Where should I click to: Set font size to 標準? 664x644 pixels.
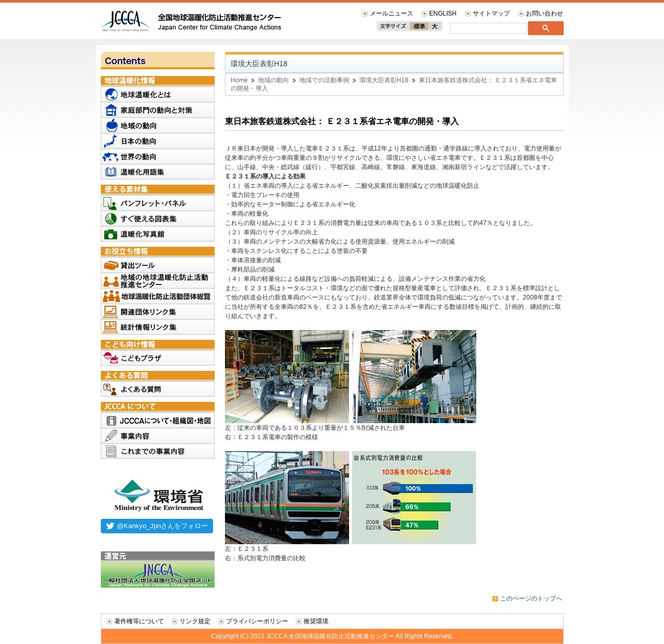pos(419,26)
